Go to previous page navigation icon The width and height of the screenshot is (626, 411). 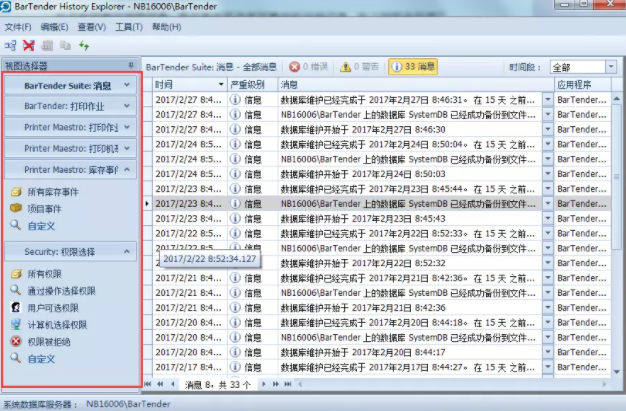pyautogui.click(x=160, y=384)
